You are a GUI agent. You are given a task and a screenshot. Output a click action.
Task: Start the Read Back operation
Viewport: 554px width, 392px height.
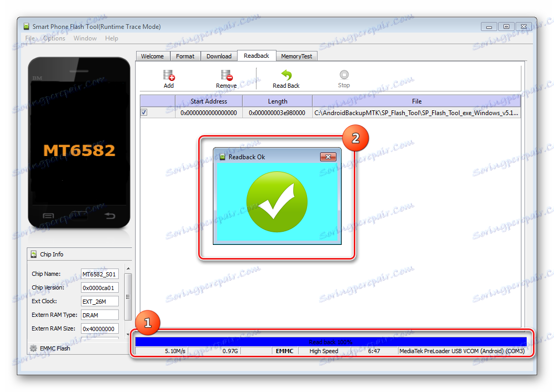286,75
